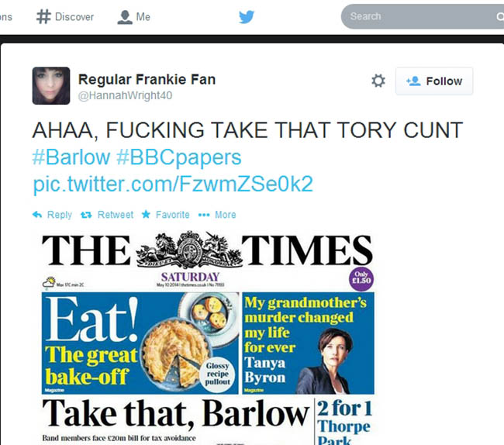The image size is (504, 445).
Task: Click the Me person silhouette icon
Action: coord(125,17)
